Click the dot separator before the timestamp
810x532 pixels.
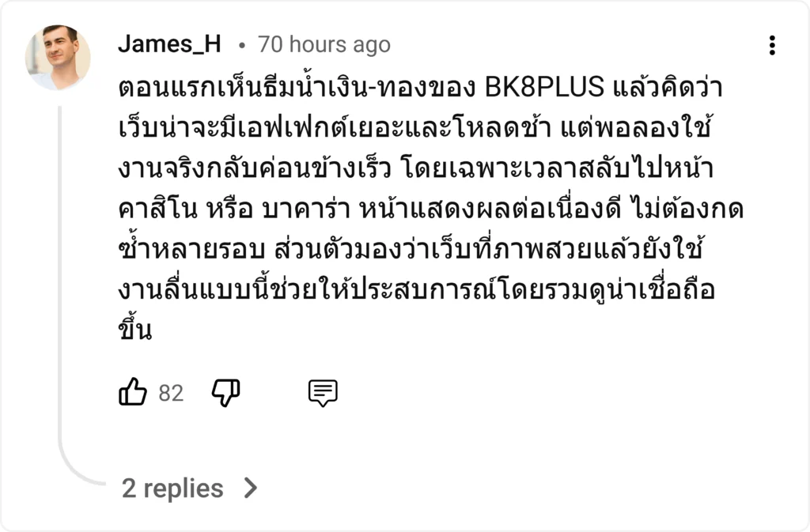point(241,45)
